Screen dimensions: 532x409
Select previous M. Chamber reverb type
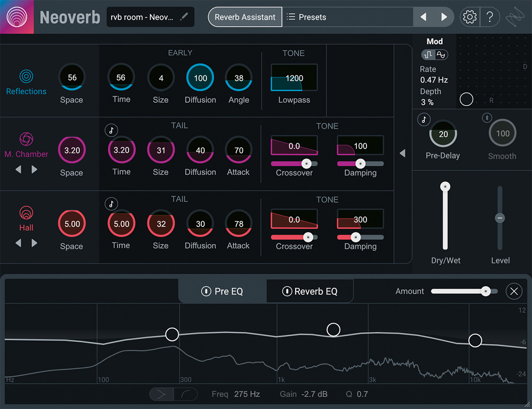tap(18, 170)
